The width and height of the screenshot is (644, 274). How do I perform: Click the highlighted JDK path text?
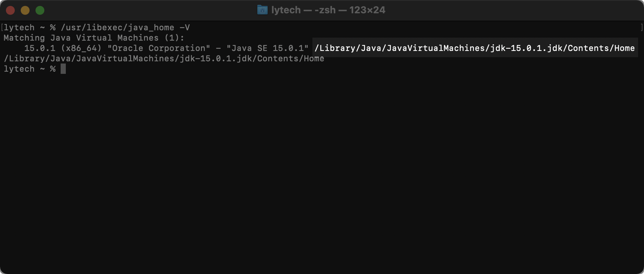pyautogui.click(x=475, y=48)
